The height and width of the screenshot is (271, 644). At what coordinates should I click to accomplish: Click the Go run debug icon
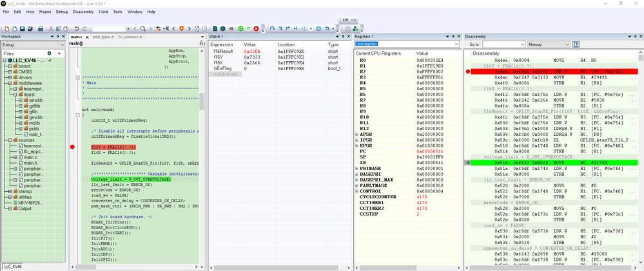click(x=311, y=29)
